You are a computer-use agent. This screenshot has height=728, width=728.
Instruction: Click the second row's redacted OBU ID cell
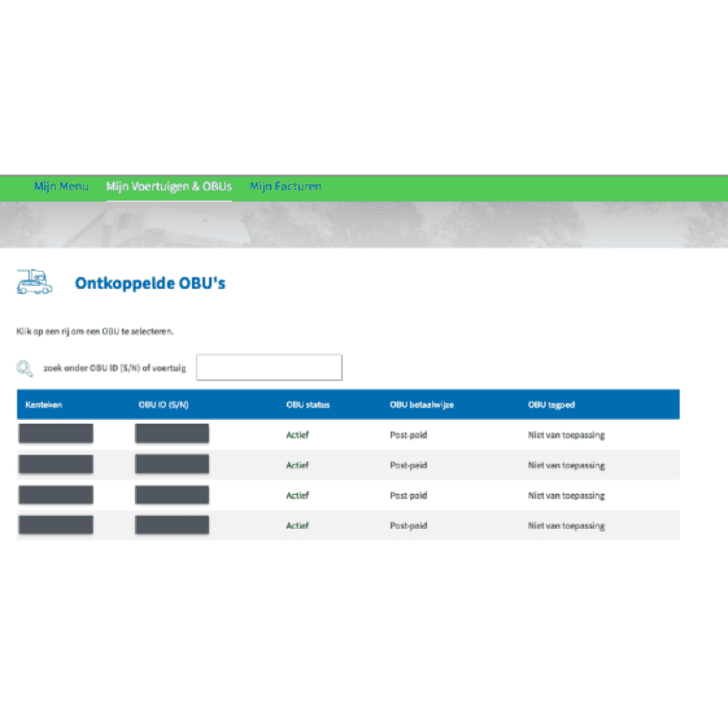172,464
